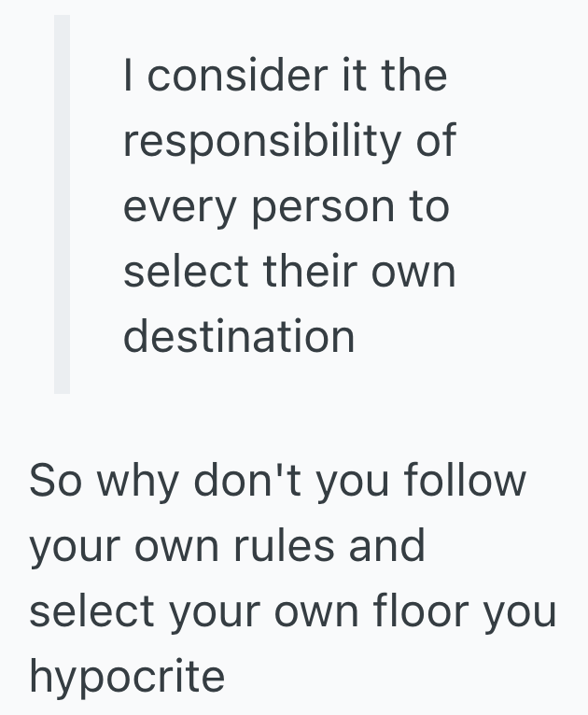Click the word "destination" in the quote

pyautogui.click(x=239, y=336)
